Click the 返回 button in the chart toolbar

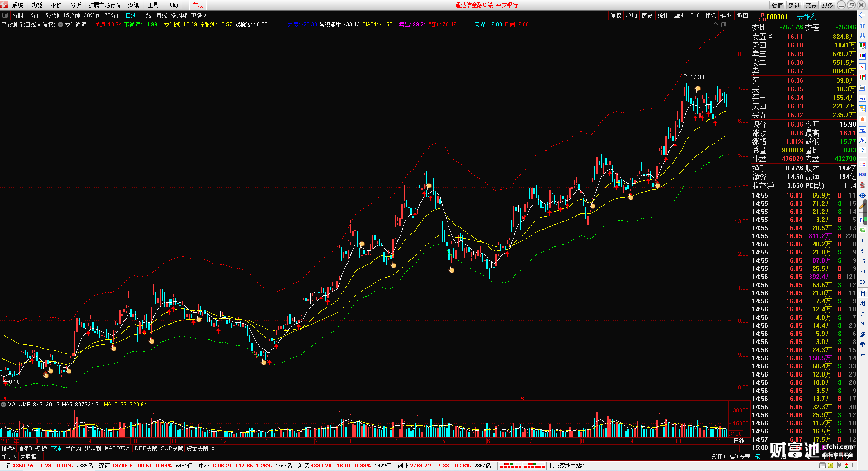coord(743,15)
